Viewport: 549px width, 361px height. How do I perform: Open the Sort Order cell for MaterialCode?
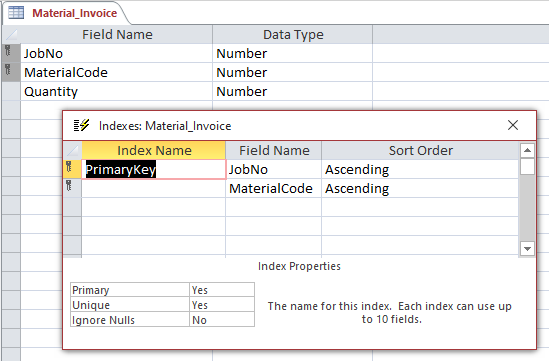point(419,188)
